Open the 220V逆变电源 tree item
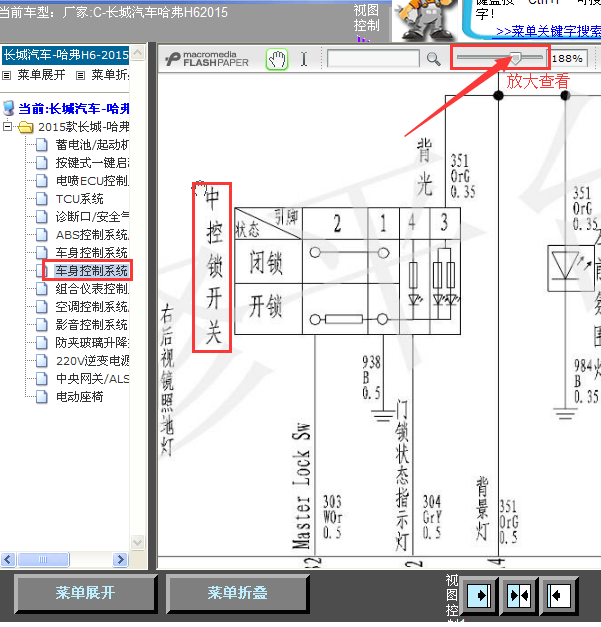Image resolution: width=601 pixels, height=627 pixels. pyautogui.click(x=92, y=361)
